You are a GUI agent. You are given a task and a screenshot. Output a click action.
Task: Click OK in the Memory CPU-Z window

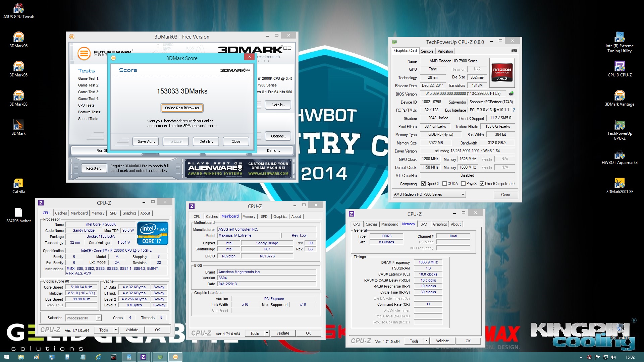click(x=468, y=341)
